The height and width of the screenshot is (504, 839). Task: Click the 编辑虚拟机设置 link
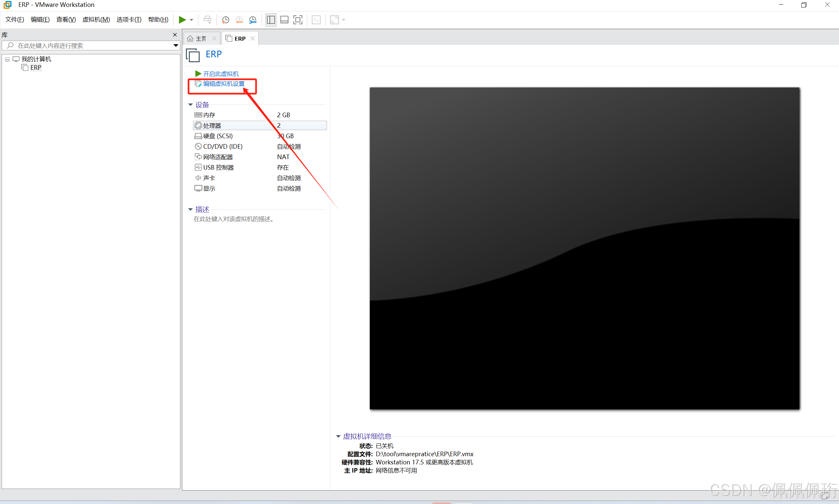click(224, 84)
